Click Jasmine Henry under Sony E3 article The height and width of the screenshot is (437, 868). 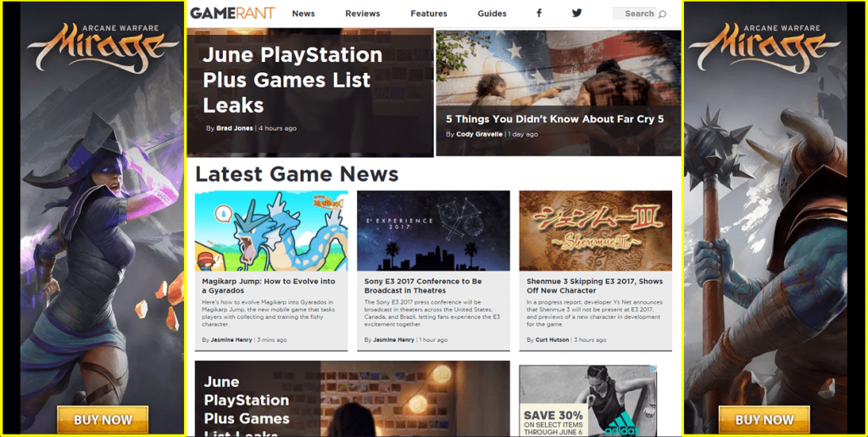tap(393, 339)
